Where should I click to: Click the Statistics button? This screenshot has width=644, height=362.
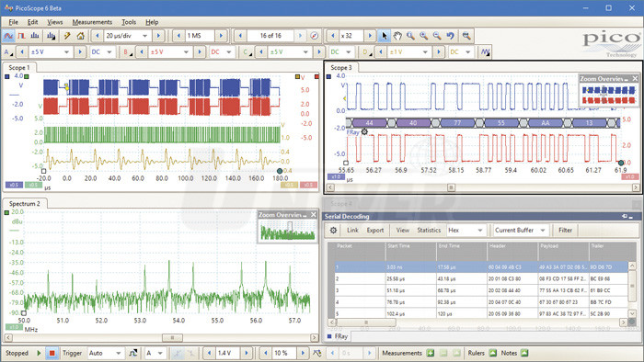pos(429,231)
